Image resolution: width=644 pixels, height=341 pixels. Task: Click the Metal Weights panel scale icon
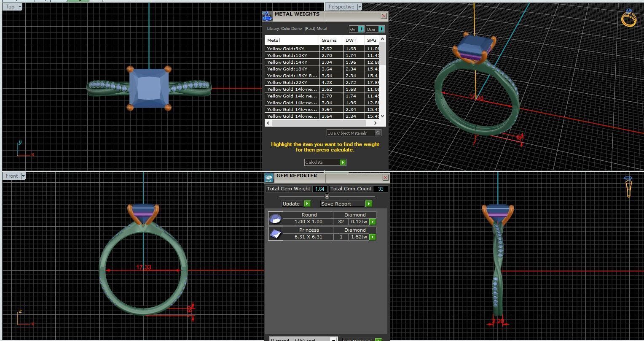[x=267, y=16]
